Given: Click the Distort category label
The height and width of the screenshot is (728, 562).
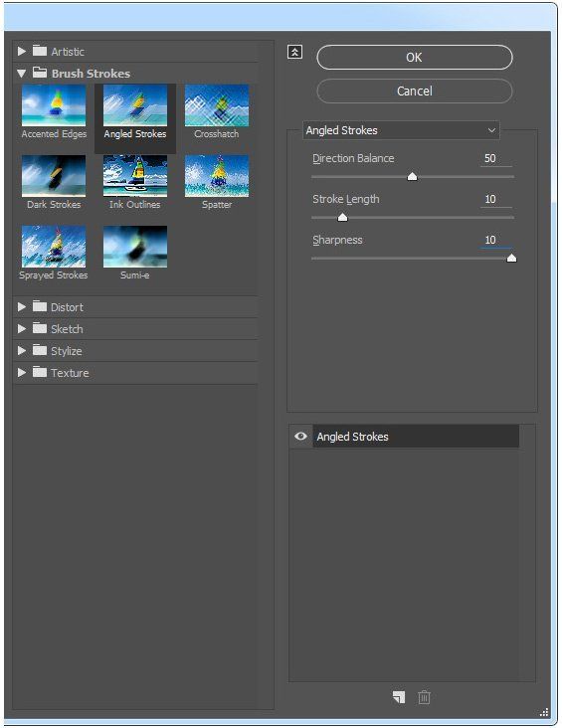Looking at the screenshot, I should tap(67, 307).
